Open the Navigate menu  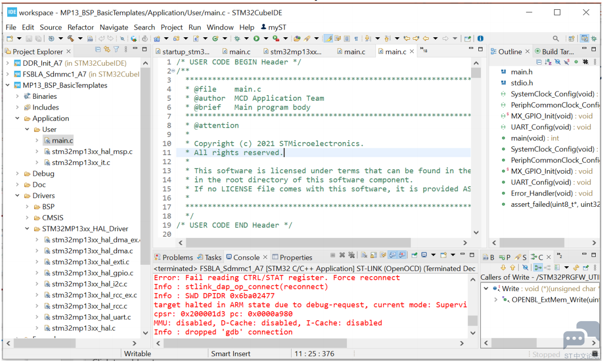[114, 27]
